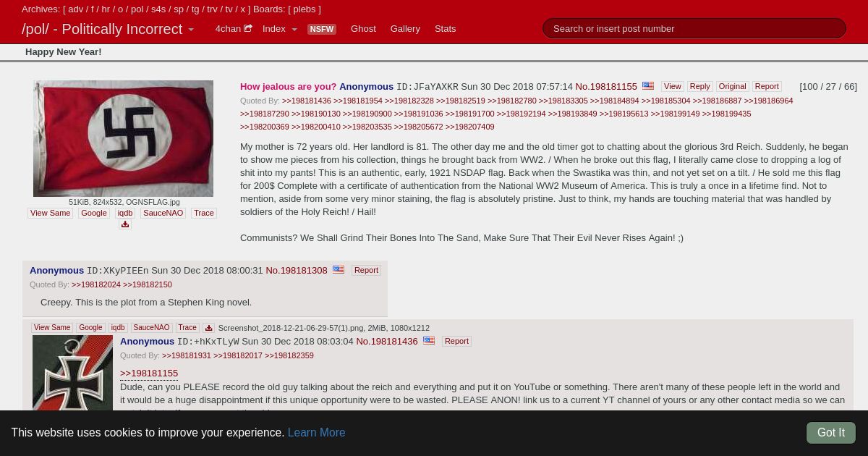
Task: Focus the search or post number field
Action: (694, 28)
